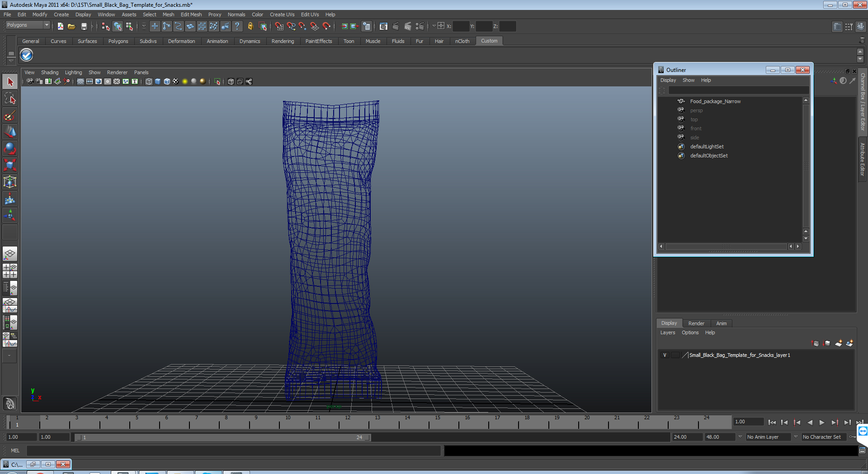Open a scene with folder icon
Screen dimensions: 868x474
(71, 27)
